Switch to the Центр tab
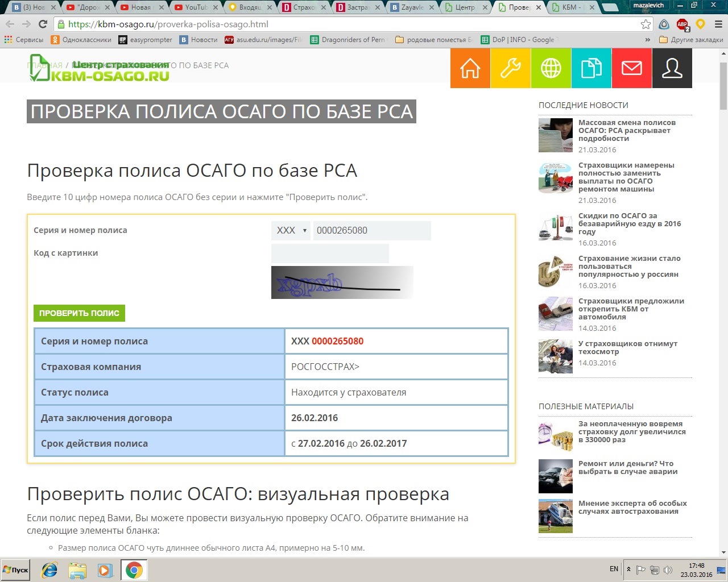 [465, 7]
